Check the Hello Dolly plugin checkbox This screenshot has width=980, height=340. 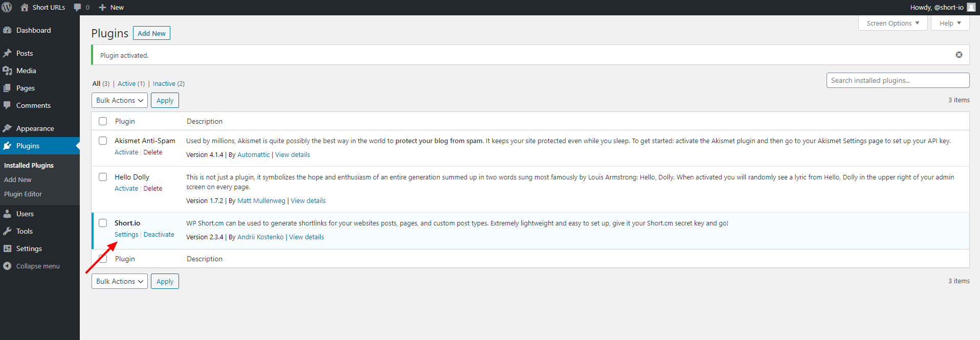click(103, 177)
